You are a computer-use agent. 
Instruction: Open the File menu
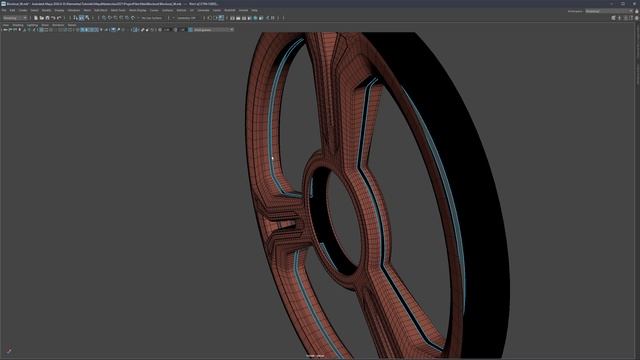coord(4,10)
